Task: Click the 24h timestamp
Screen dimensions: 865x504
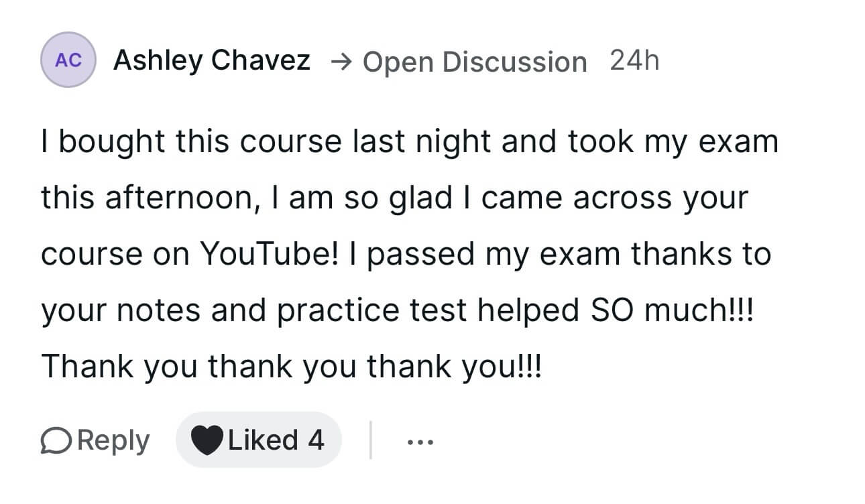Action: pos(634,60)
